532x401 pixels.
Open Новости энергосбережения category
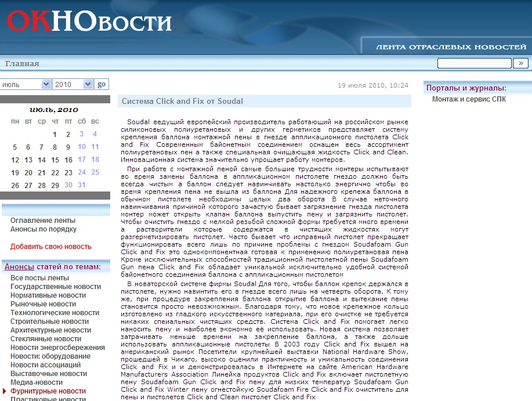point(57,348)
